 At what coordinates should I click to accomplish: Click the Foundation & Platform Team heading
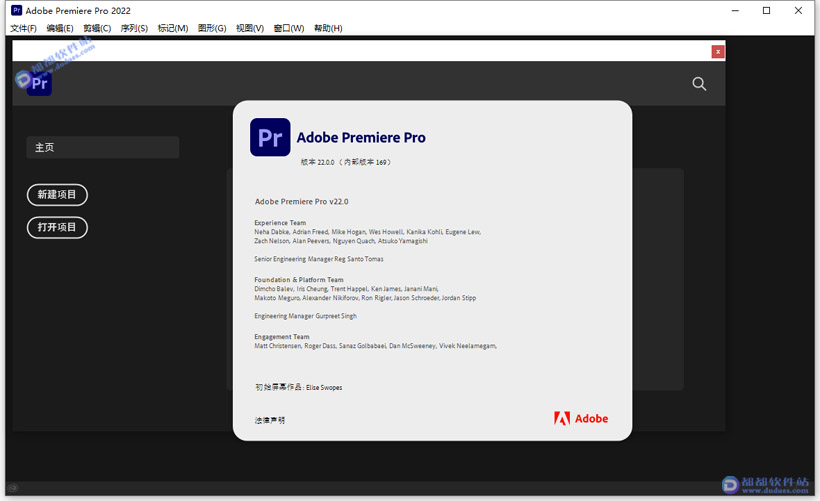pyautogui.click(x=299, y=280)
